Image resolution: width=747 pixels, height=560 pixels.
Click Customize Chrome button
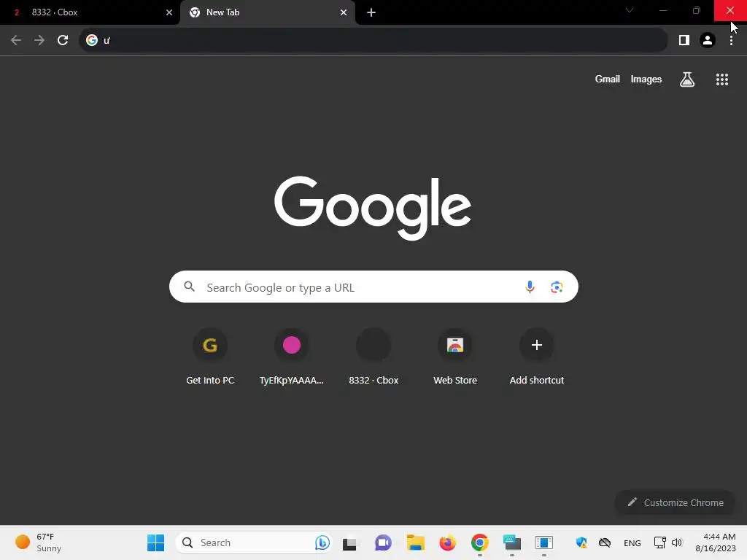[675, 502]
